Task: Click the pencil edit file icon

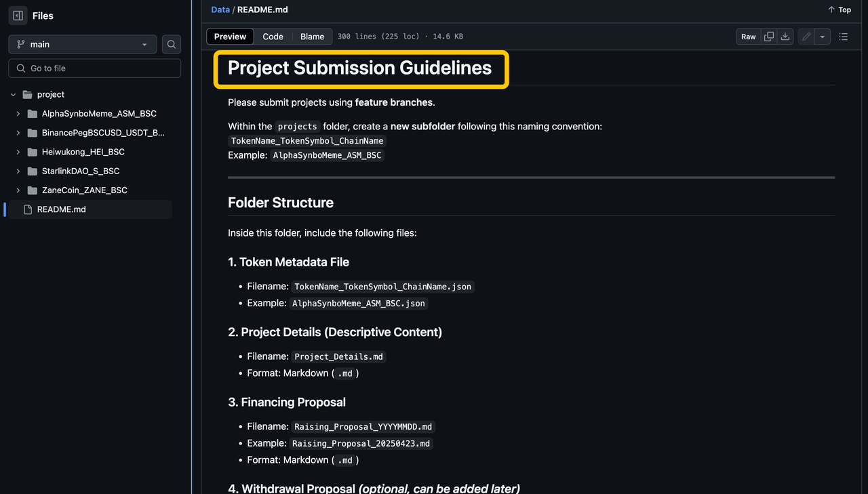Action: [806, 37]
